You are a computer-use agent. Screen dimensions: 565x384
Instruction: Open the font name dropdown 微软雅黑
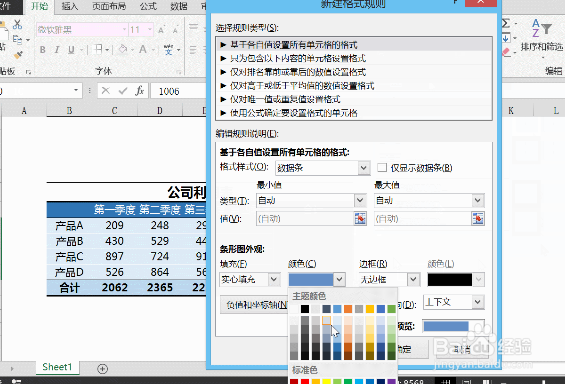[124, 29]
